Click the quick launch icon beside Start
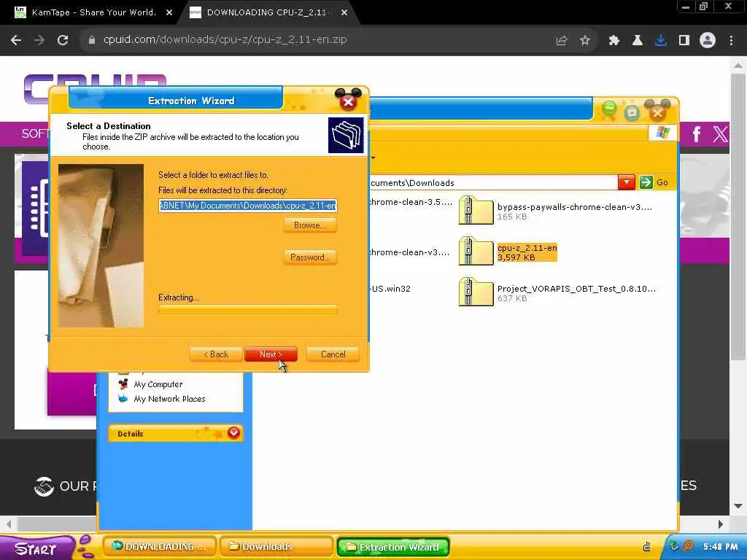Viewport: 747px width, 560px height. [x=85, y=547]
